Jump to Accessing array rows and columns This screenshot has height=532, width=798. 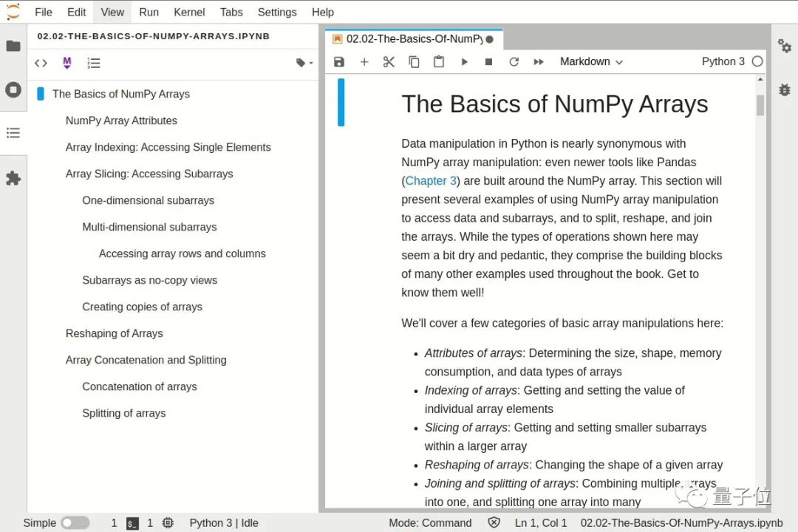coord(183,253)
